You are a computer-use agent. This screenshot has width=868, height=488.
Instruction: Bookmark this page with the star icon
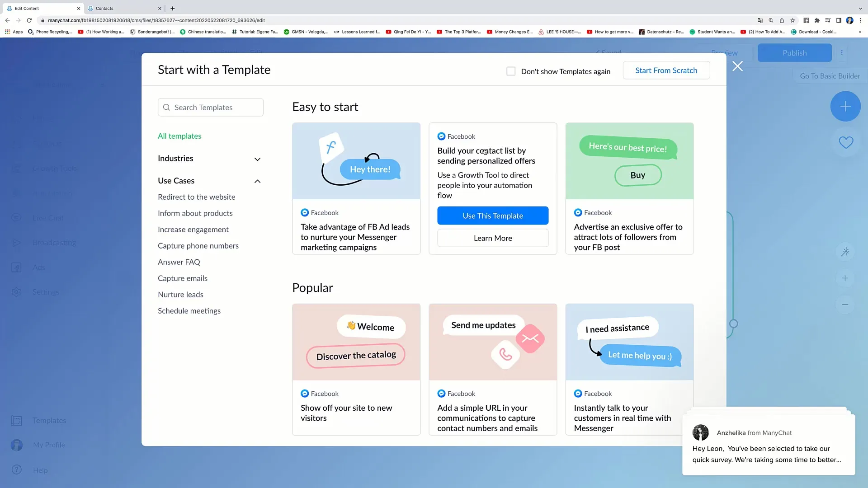793,20
